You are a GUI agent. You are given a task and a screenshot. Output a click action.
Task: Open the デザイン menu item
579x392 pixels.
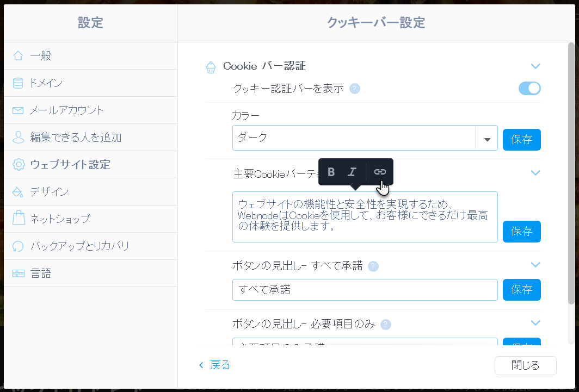90,192
